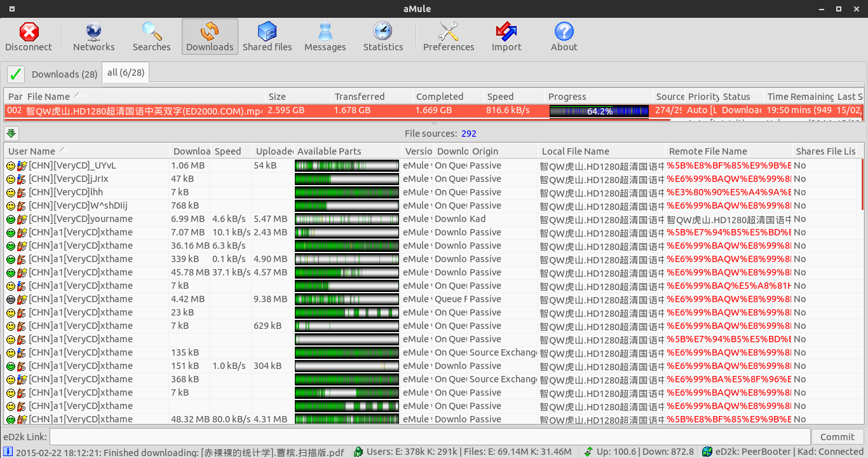Click smiley icon of [CHN][VeryCD]_UYvL
This screenshot has height=458, width=868.
(x=11, y=165)
